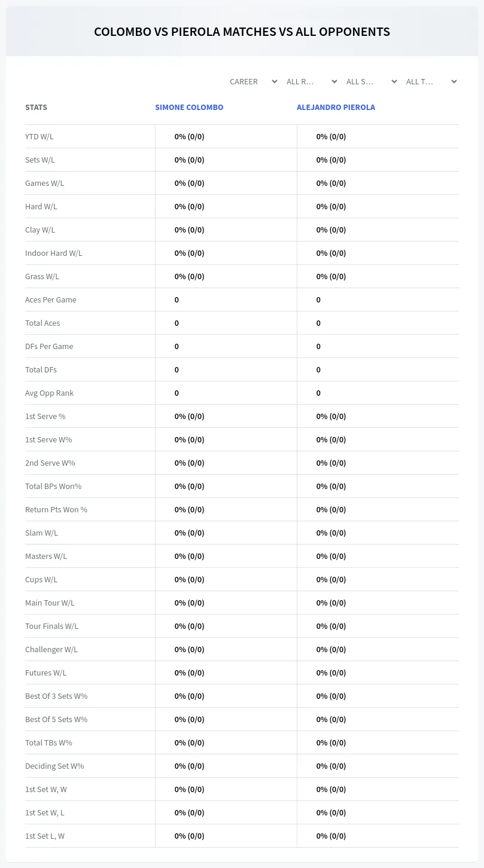Click the Deciding Set W% row label
484x868 pixels.
(54, 766)
